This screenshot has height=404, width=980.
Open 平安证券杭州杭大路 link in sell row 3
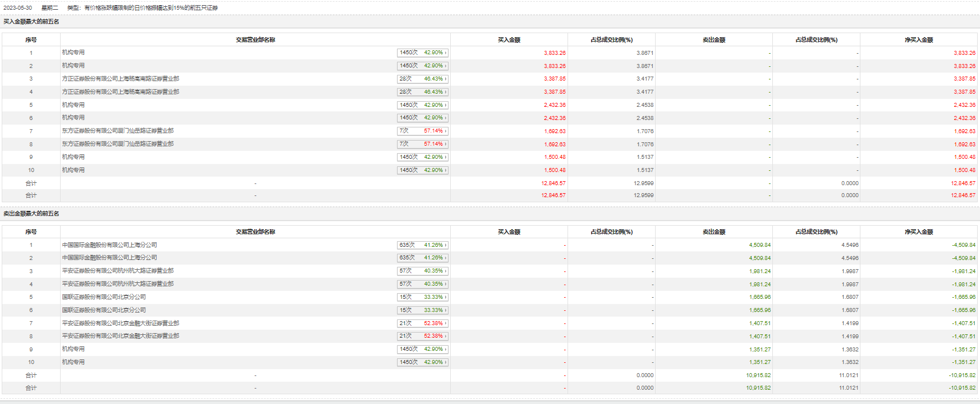(x=117, y=271)
